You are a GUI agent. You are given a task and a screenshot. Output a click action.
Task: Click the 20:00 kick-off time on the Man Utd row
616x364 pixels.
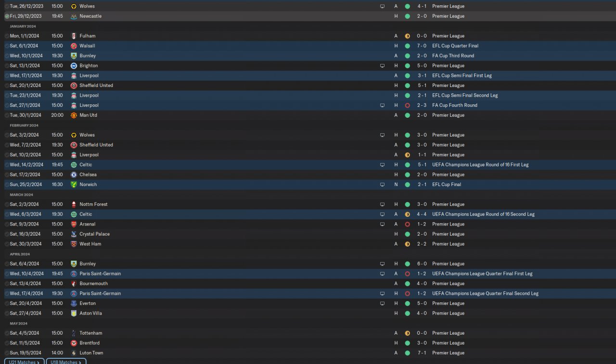[57, 115]
